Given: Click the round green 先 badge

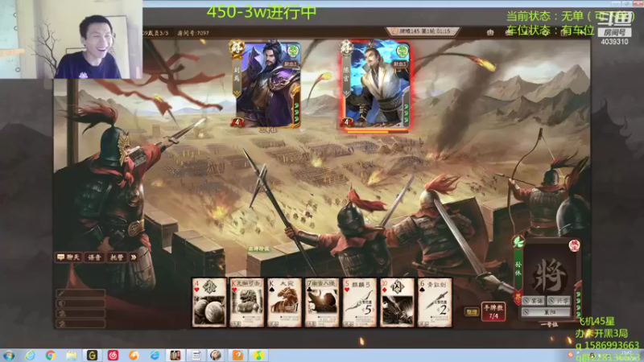Looking at the screenshot, I should tap(518, 242).
